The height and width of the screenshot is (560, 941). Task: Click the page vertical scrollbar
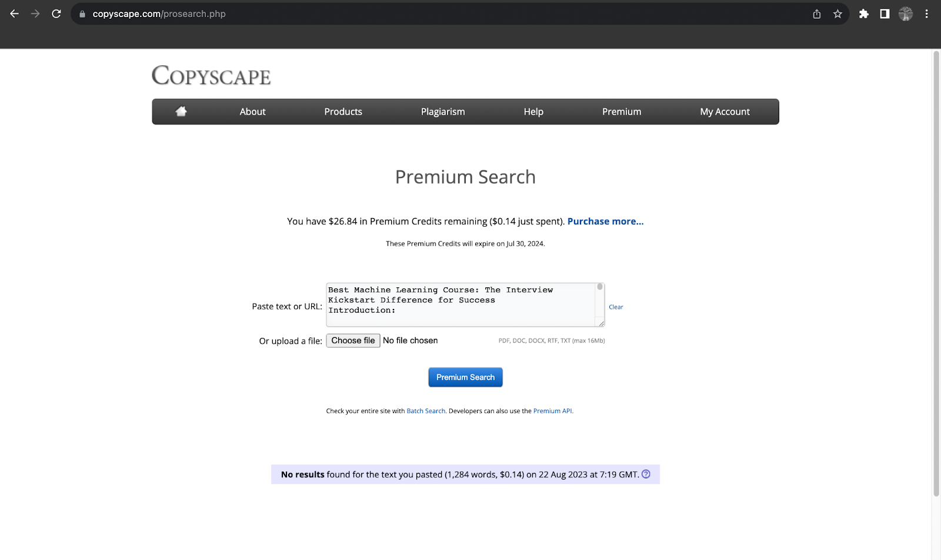[936, 274]
